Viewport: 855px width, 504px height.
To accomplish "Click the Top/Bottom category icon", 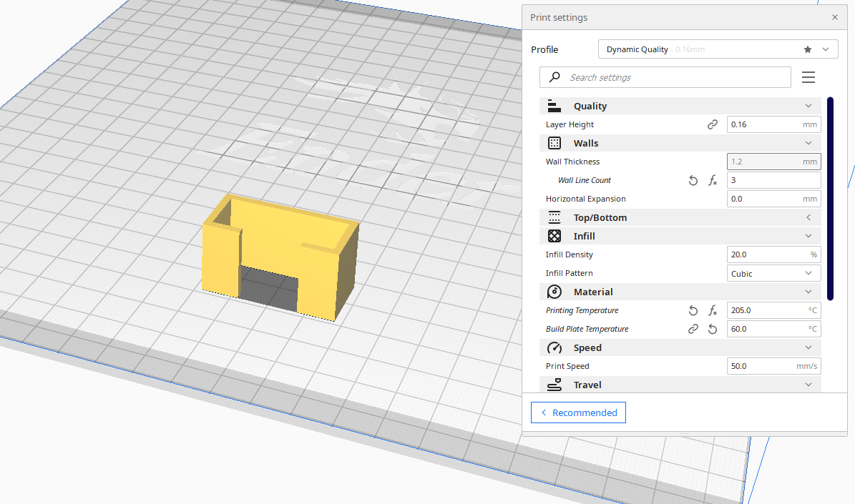I will coord(554,217).
